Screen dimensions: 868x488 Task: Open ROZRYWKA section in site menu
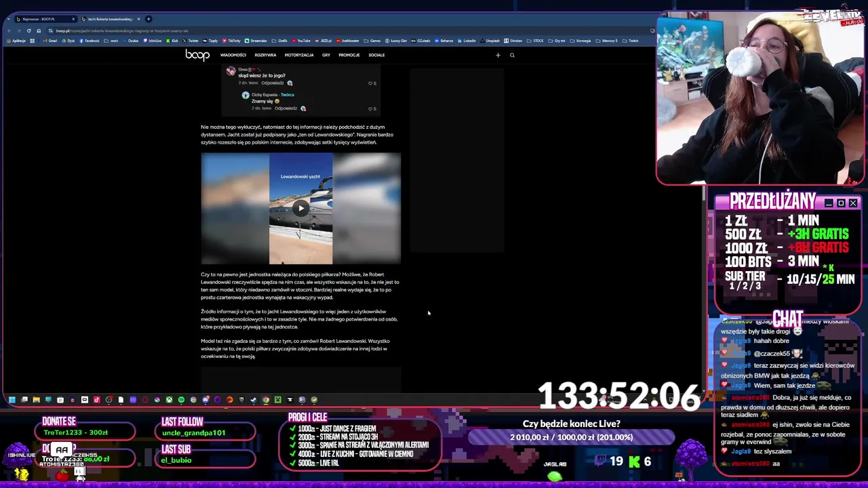(265, 55)
